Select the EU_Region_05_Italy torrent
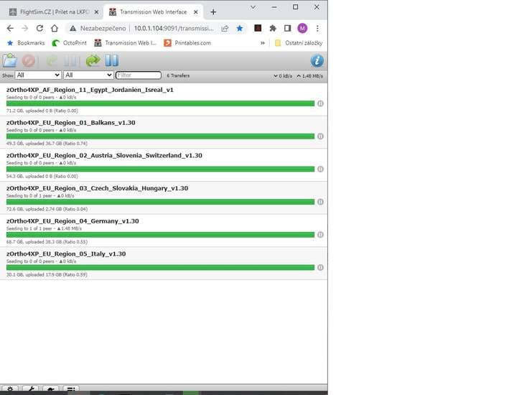Viewport: 532px width, 395px height. click(164, 264)
